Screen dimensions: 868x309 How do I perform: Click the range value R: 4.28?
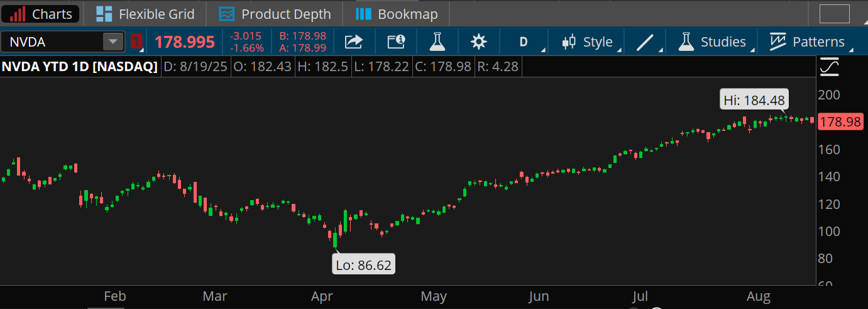coord(498,66)
